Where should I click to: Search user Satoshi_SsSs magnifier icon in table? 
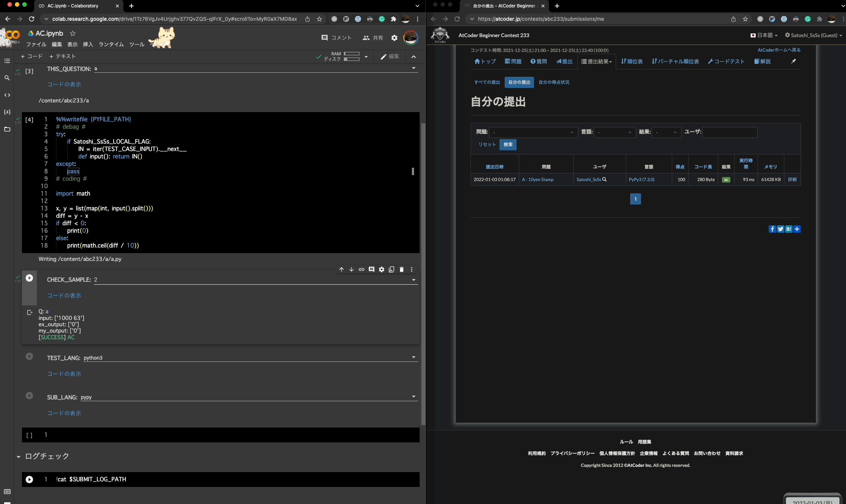[604, 179]
